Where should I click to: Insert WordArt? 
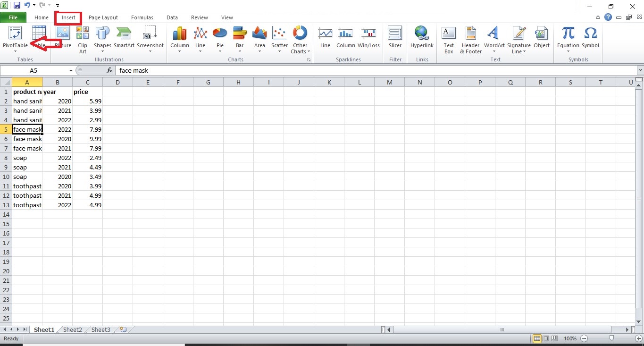coord(494,38)
